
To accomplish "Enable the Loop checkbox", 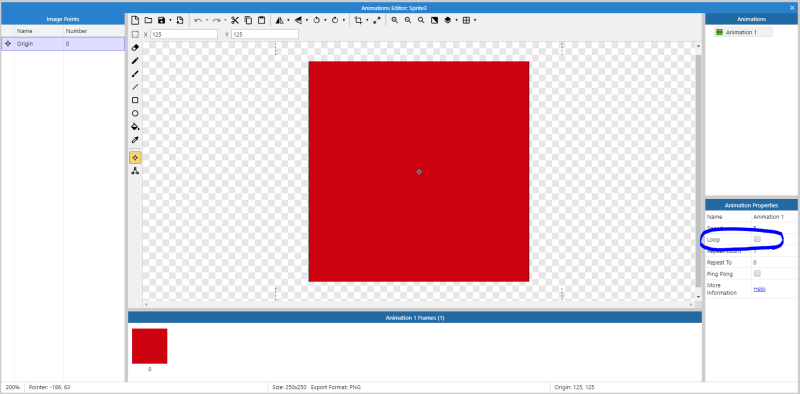I will pos(757,239).
